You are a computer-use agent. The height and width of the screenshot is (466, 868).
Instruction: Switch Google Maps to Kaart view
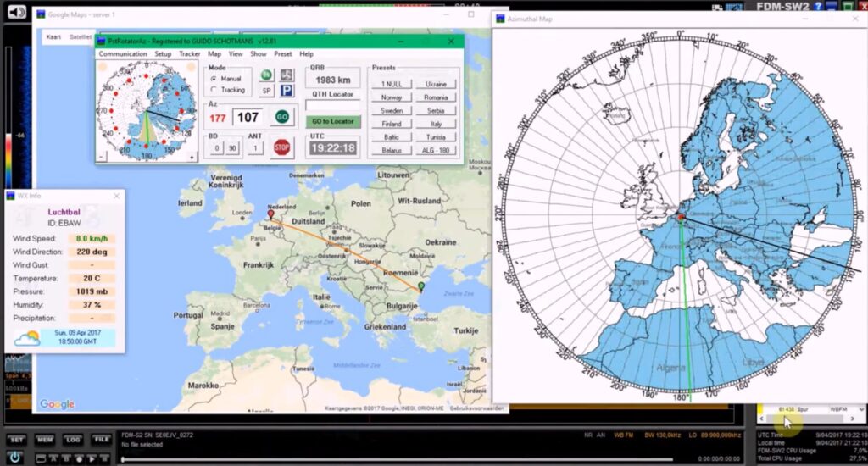pos(53,37)
